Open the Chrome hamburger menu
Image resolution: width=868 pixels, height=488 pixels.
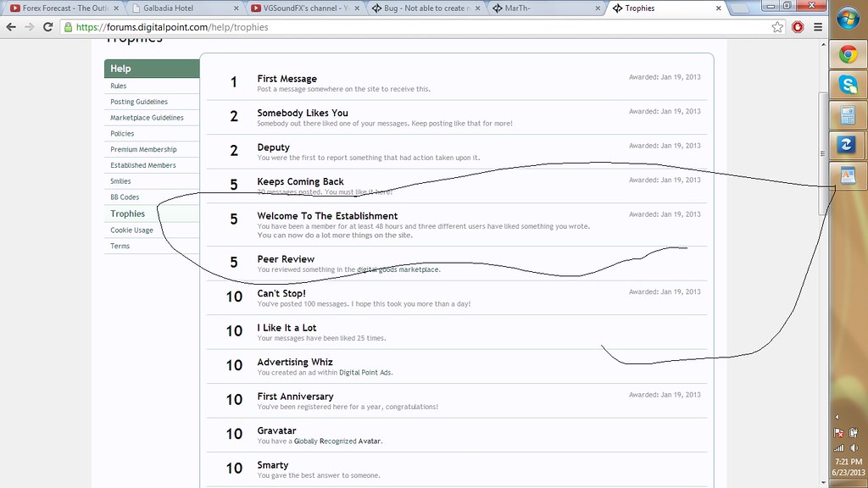pos(818,27)
